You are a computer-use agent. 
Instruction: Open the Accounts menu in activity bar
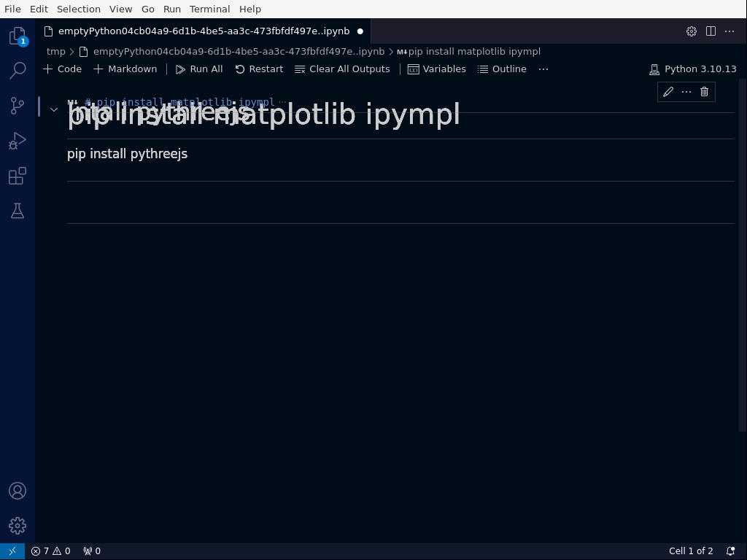click(x=16, y=491)
